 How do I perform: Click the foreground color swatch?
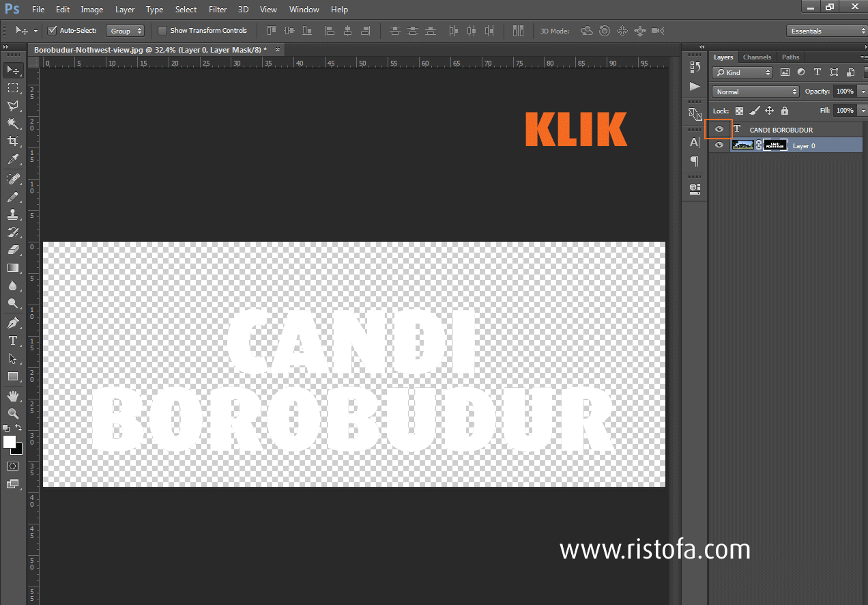coord(8,442)
